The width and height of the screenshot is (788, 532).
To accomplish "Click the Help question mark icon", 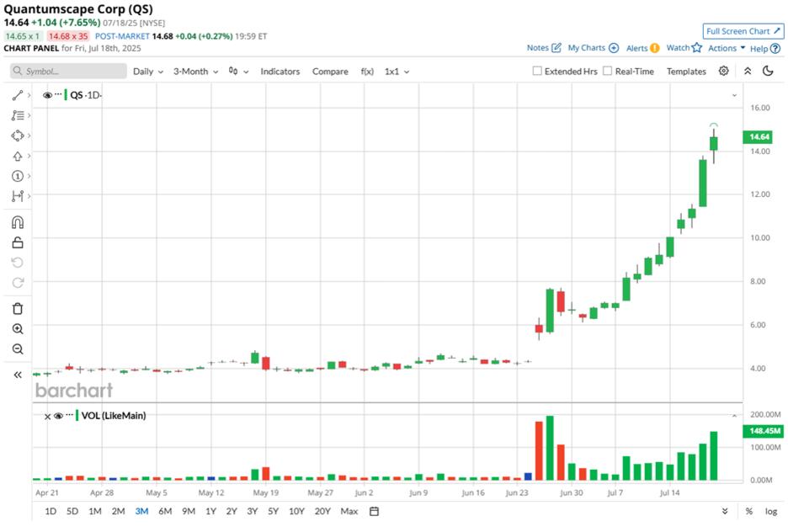I will (775, 49).
